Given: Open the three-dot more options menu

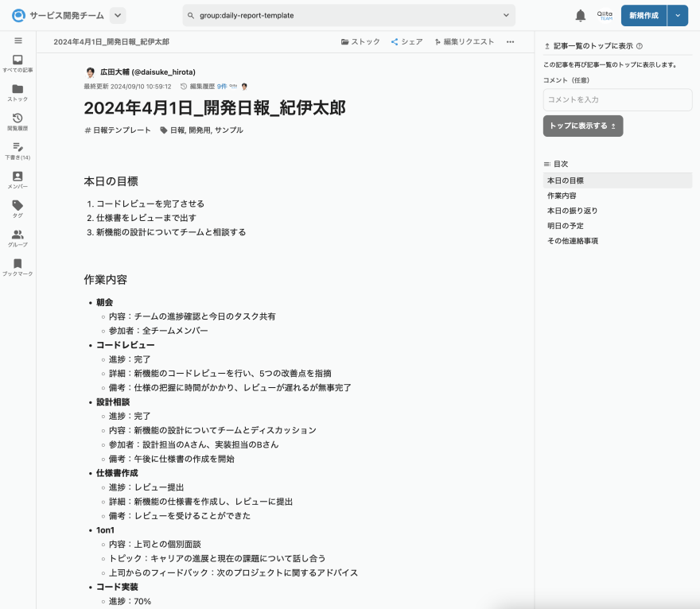Looking at the screenshot, I should coord(510,42).
